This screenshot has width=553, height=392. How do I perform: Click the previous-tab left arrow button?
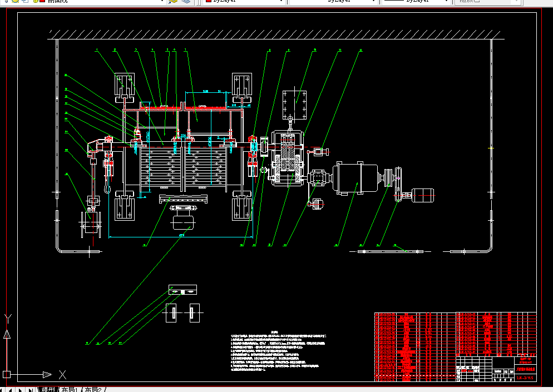[11, 390]
